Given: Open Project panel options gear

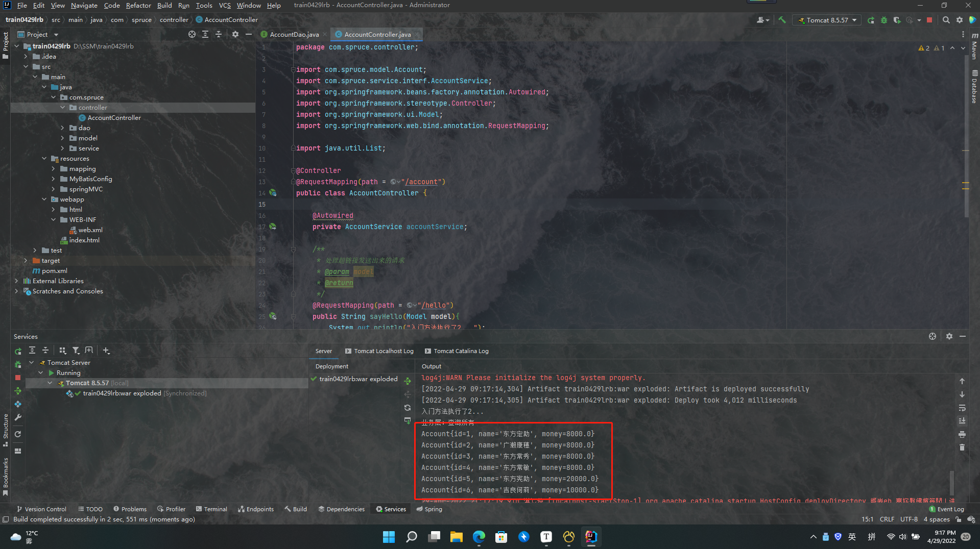Looking at the screenshot, I should click(x=235, y=34).
